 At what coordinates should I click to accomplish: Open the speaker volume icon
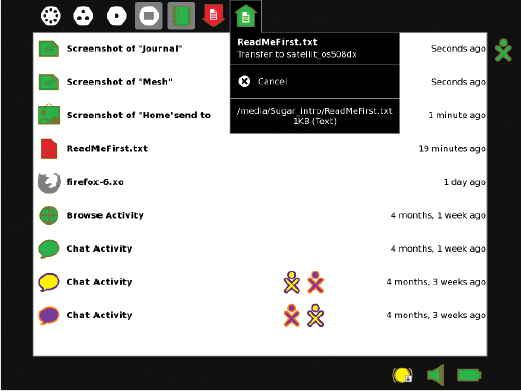436,375
